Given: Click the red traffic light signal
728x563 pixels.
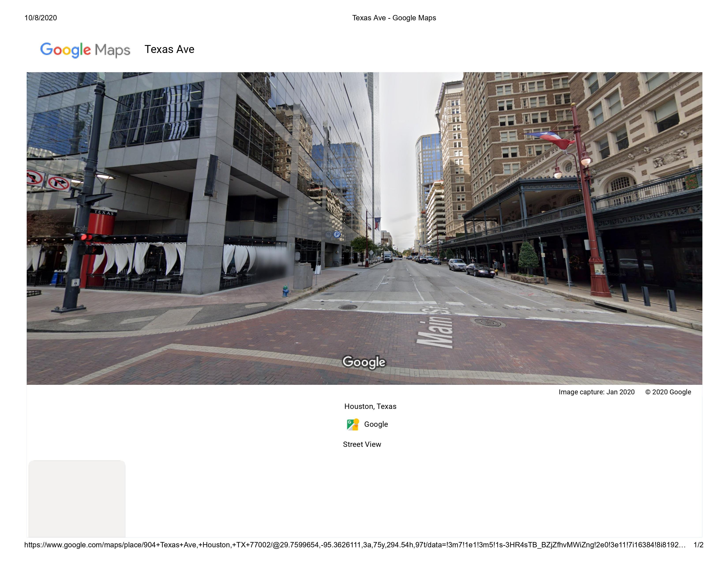Looking at the screenshot, I should click(x=84, y=237).
